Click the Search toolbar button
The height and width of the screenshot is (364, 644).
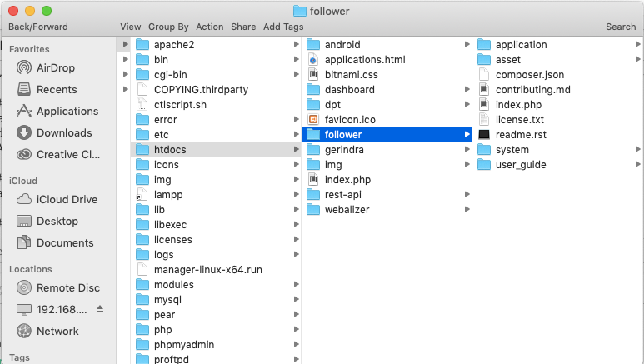point(621,27)
